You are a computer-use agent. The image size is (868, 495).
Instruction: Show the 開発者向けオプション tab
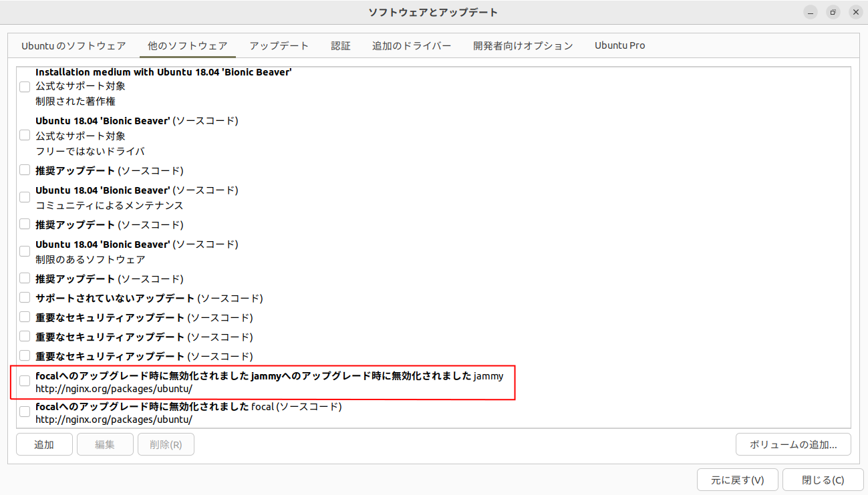click(523, 46)
